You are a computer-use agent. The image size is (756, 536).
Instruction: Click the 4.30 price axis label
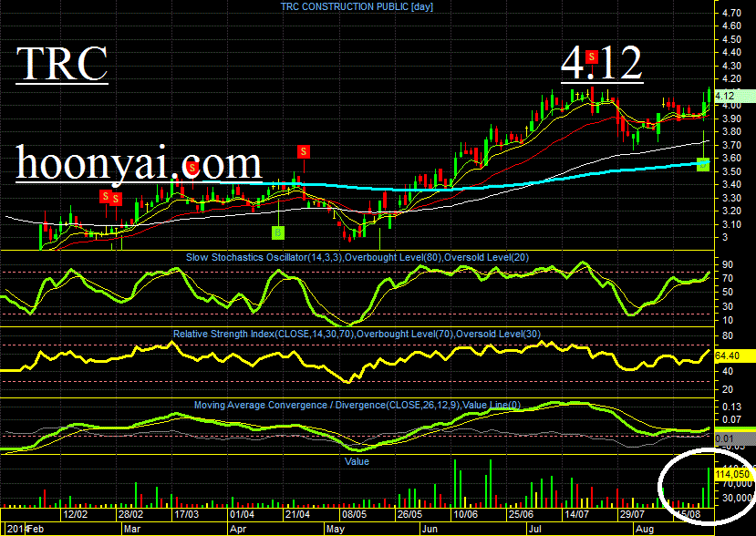[x=732, y=66]
